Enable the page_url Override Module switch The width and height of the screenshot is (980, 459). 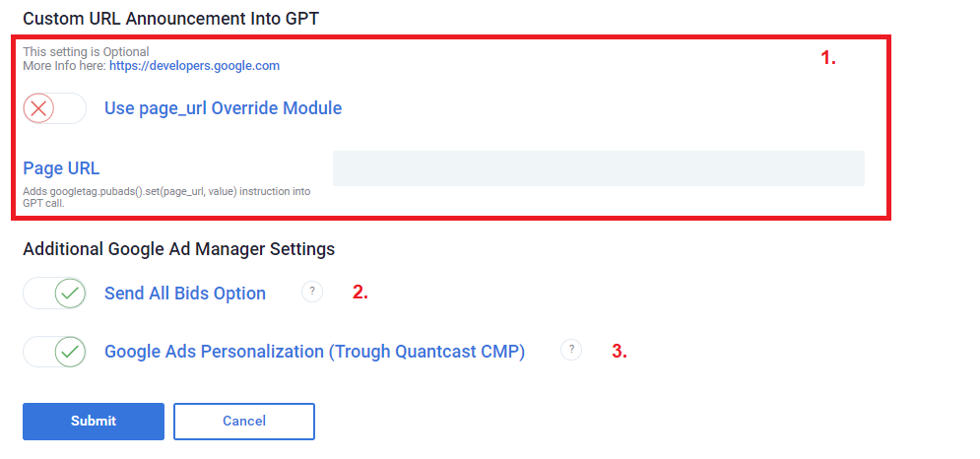click(x=54, y=108)
